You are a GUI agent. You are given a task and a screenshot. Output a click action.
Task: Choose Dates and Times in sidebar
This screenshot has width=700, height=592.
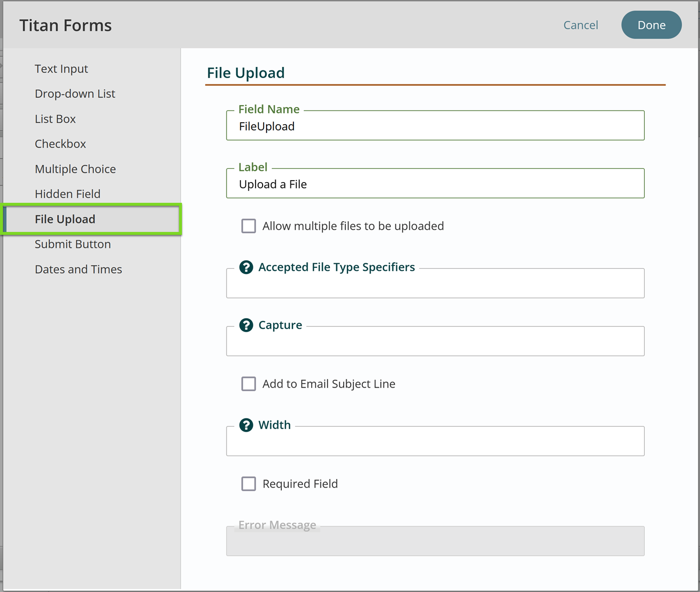coord(78,269)
